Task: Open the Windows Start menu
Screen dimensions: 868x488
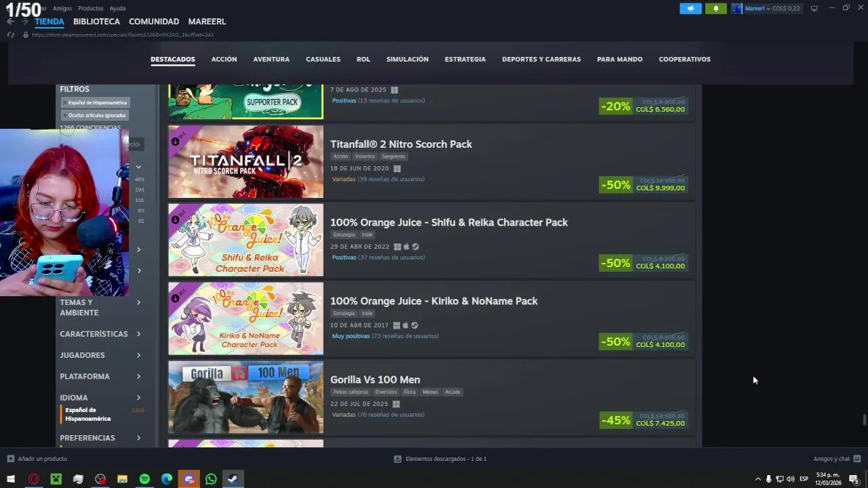Action: tap(11, 479)
